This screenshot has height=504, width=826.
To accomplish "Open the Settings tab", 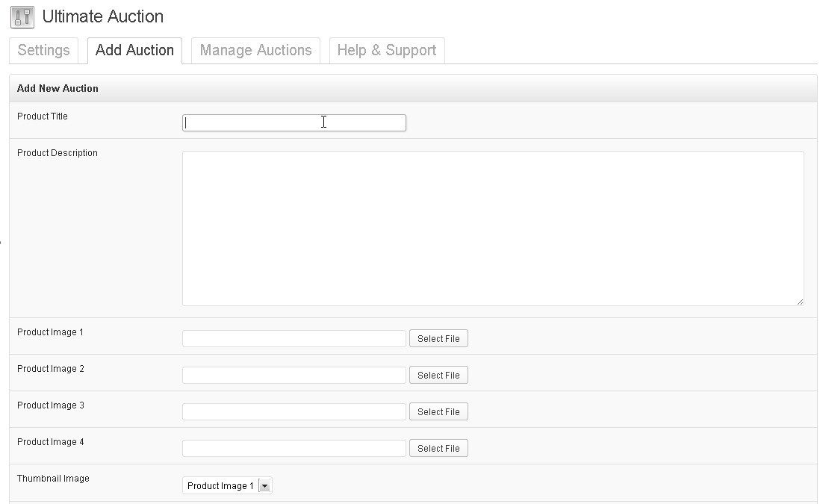I will pos(44,51).
